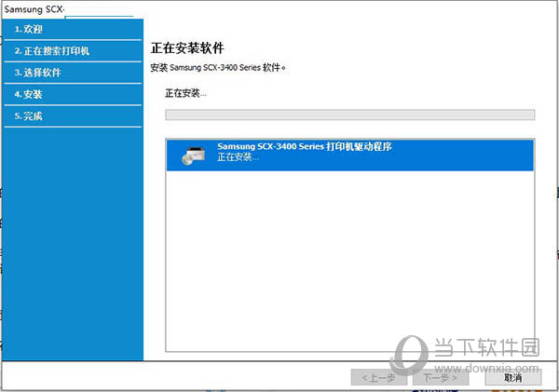
Task: Click the 上一步 back button
Action: [x=378, y=377]
